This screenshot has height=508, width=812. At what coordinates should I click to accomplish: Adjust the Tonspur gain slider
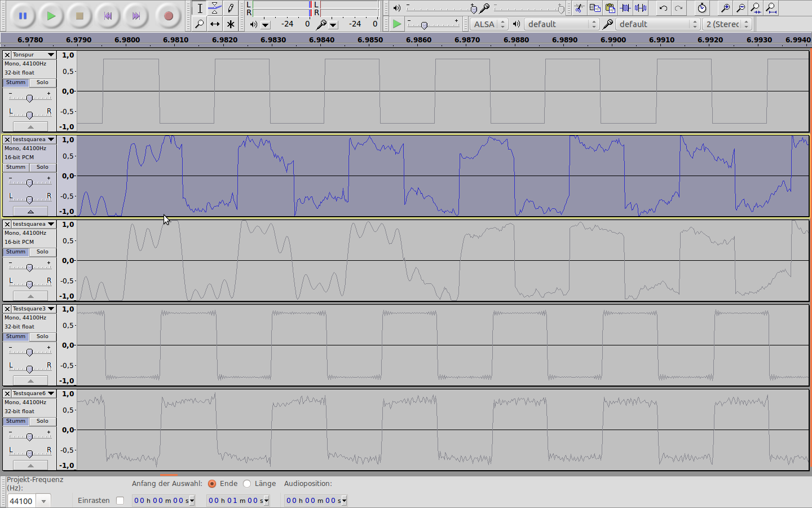pyautogui.click(x=29, y=98)
